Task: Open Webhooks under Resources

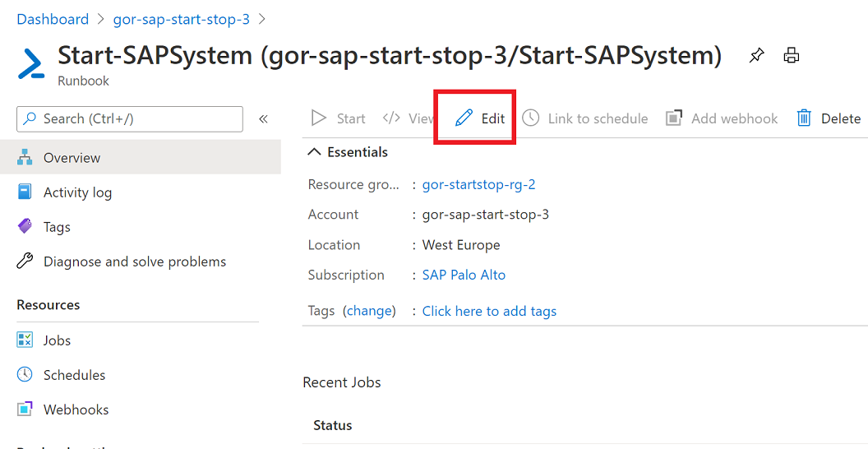Action: click(x=76, y=410)
